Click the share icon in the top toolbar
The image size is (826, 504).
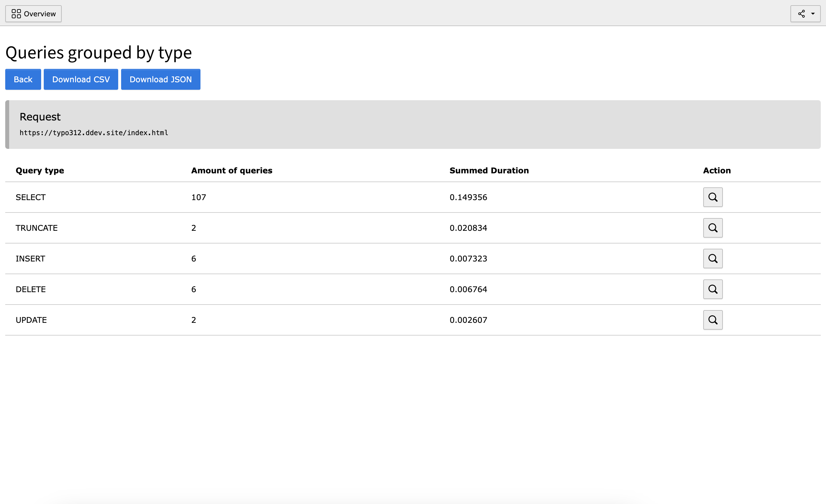click(x=801, y=14)
